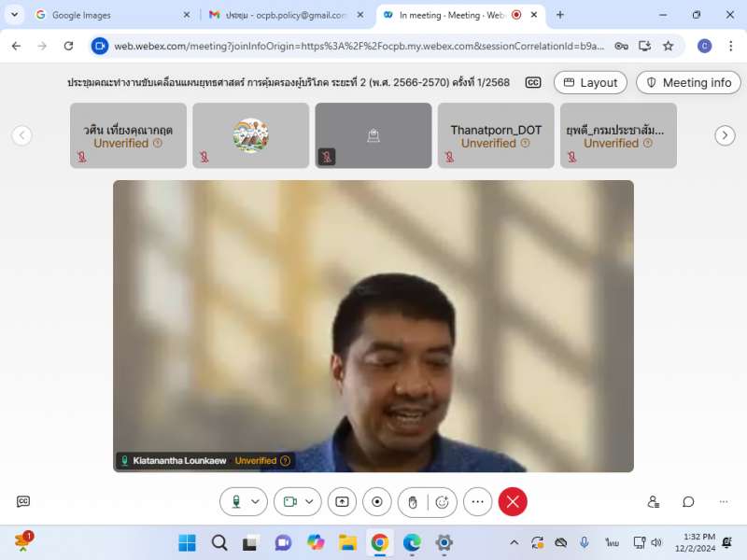This screenshot has height=560, width=747.
Task: Raise hand in the meeting
Action: 413,502
